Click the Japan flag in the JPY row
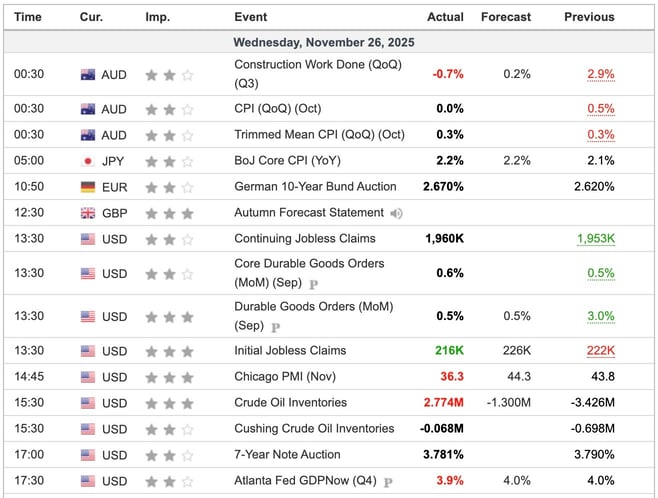Image resolution: width=658 pixels, height=498 pixels. 88,161
